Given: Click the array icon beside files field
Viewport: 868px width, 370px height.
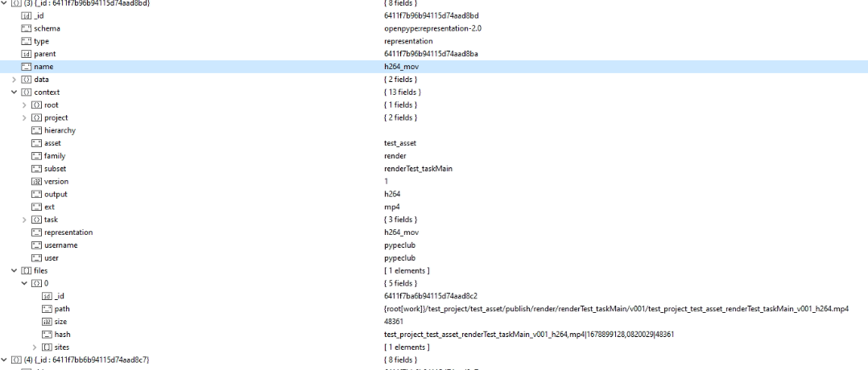Looking at the screenshot, I should coord(26,270).
